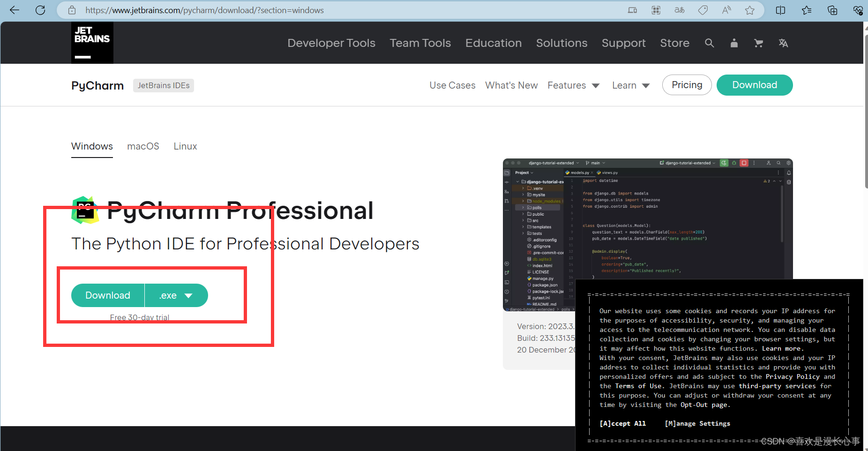Screen dimensions: 868x451
Task: Open the Education menu
Action: coord(494,43)
